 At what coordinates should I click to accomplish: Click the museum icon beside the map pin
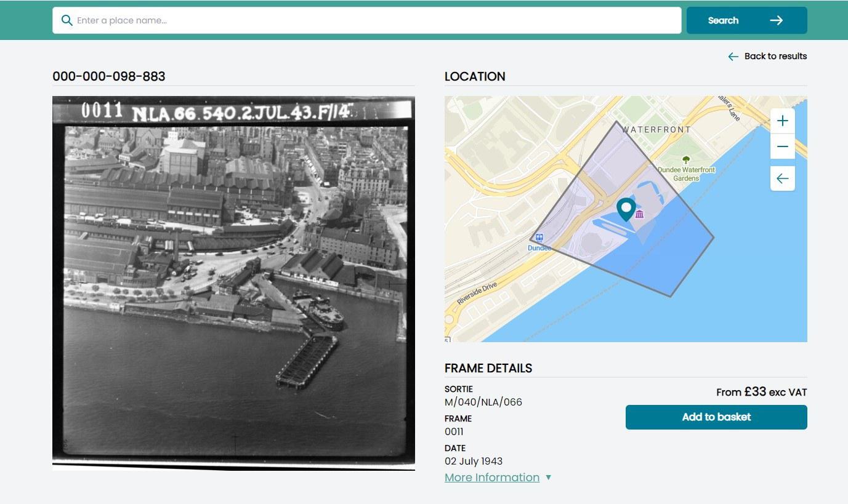[x=640, y=215]
